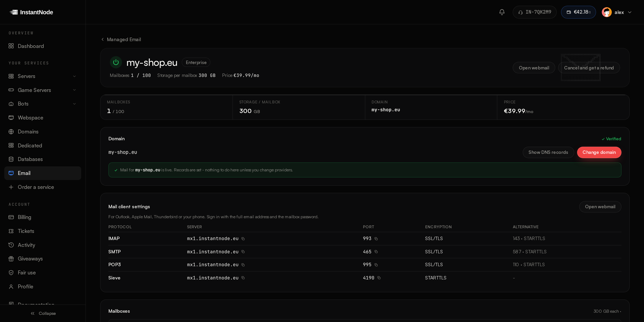Click the Enterprise plan badge
Image resolution: width=644 pixels, height=322 pixels.
tap(196, 62)
